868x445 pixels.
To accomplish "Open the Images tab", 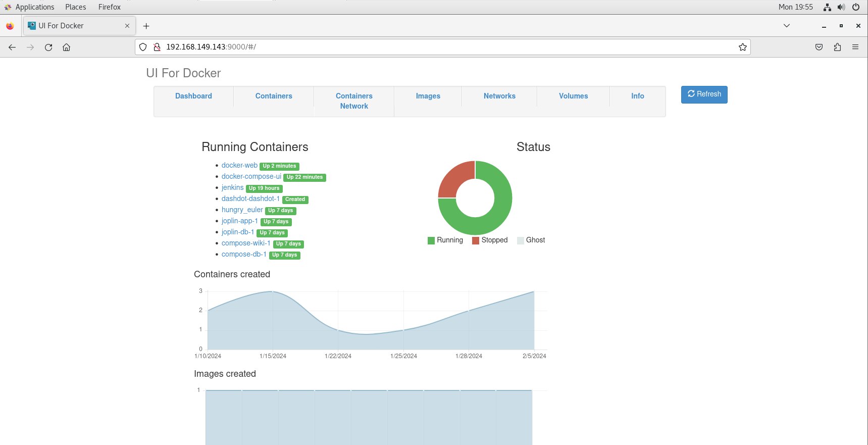I will [428, 96].
